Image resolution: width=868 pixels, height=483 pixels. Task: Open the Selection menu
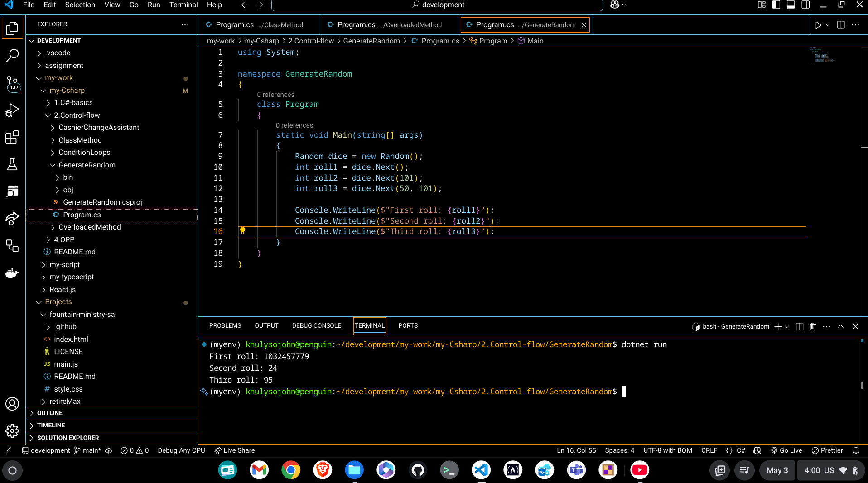(x=80, y=5)
